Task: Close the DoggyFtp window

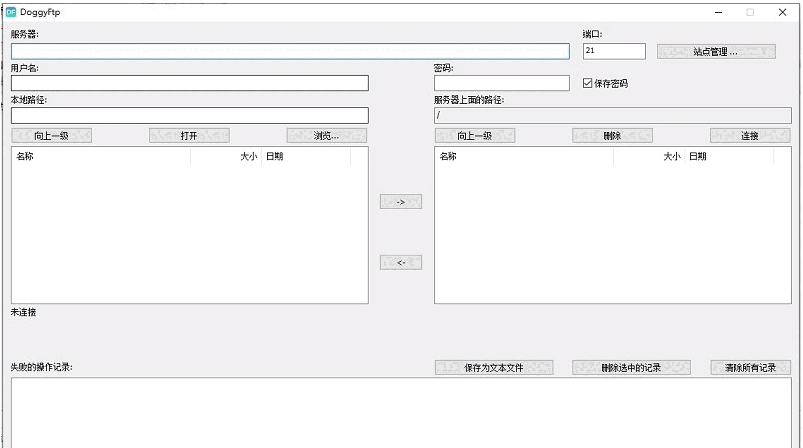Action: (x=782, y=12)
